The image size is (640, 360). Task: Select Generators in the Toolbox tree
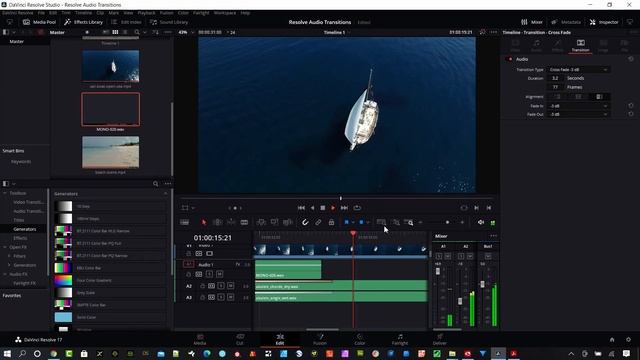(25, 229)
